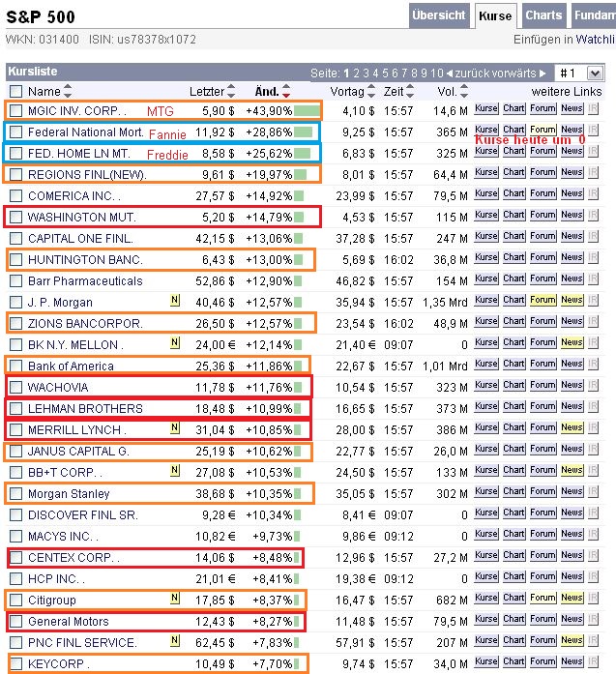Click the IR icon in Morgan Stanley row
This screenshot has width=616, height=674.
tap(593, 491)
